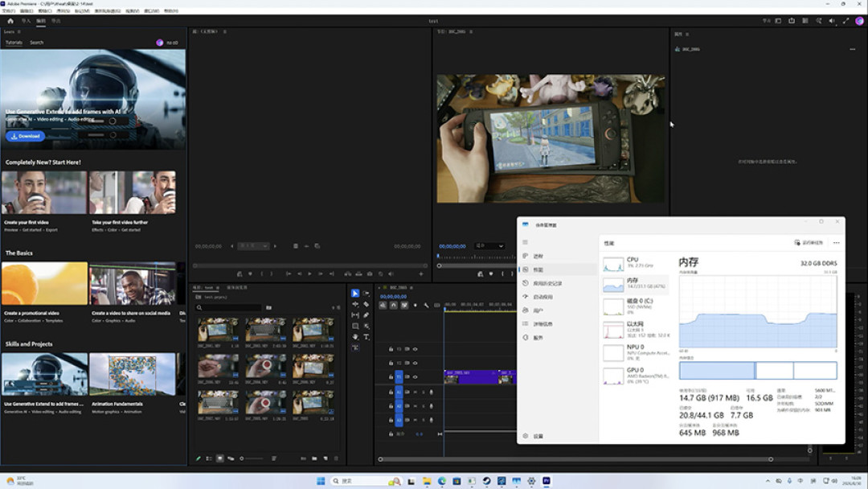Click Run new task in Task Manager

point(809,243)
